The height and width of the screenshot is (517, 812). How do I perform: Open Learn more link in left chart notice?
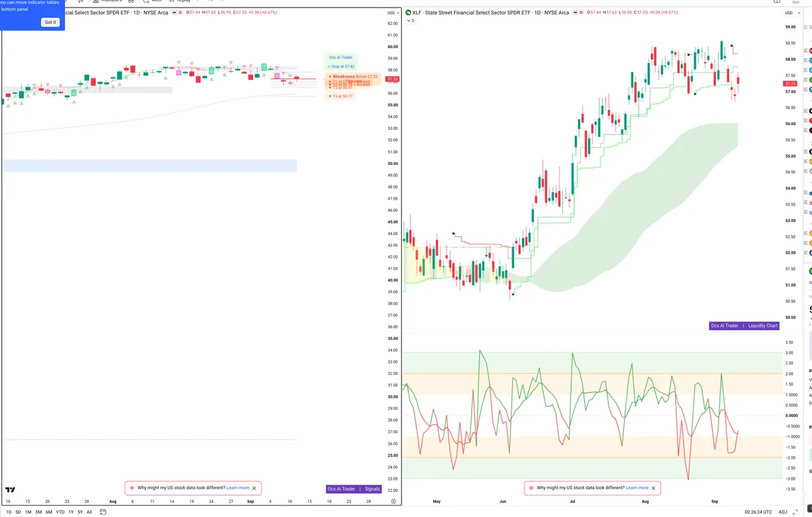tap(238, 487)
